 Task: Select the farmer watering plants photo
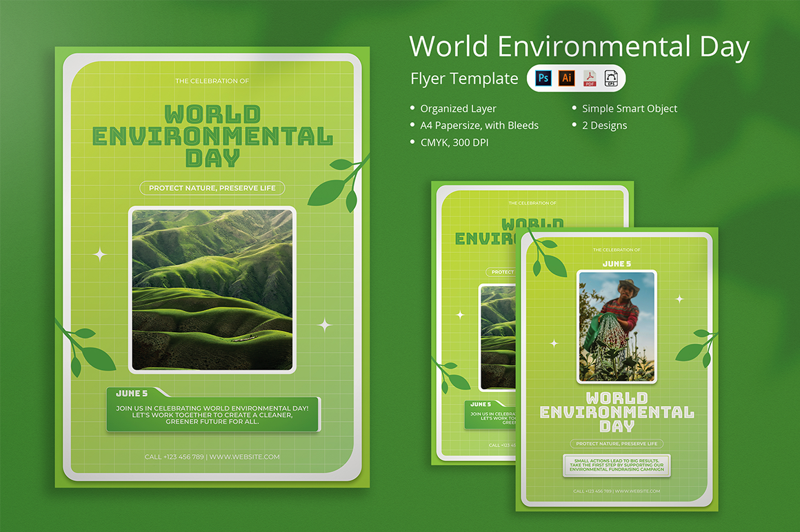617,326
